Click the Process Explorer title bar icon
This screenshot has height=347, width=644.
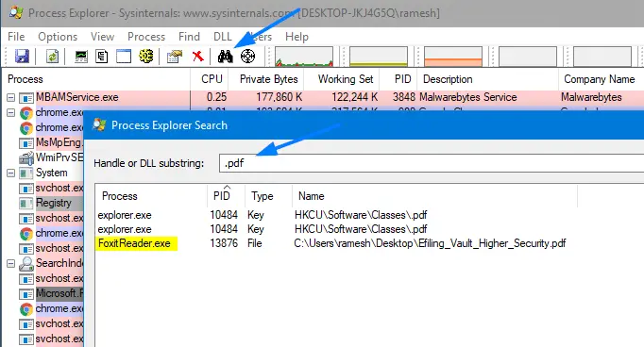(x=16, y=12)
